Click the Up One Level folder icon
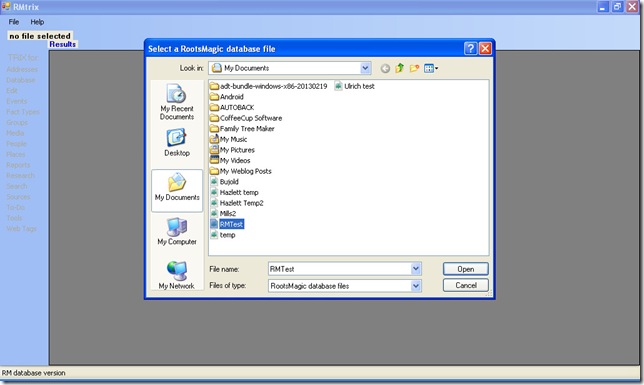The image size is (644, 385). pyautogui.click(x=400, y=68)
